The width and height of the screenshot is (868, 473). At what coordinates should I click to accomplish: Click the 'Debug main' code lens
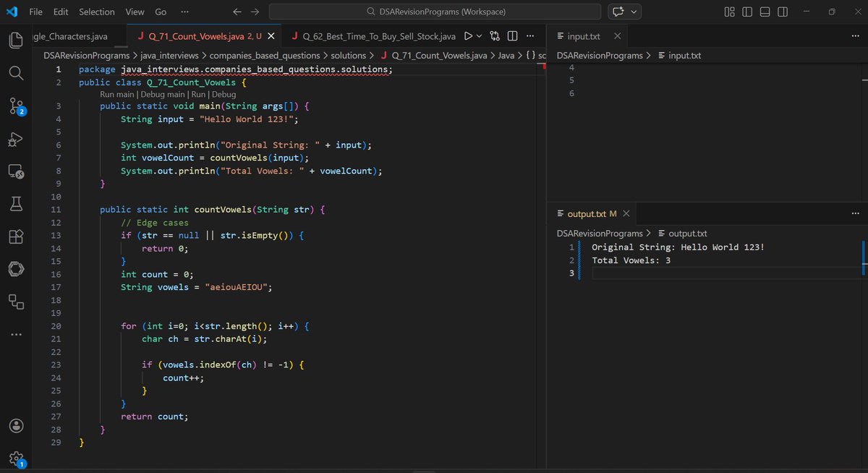click(x=161, y=94)
